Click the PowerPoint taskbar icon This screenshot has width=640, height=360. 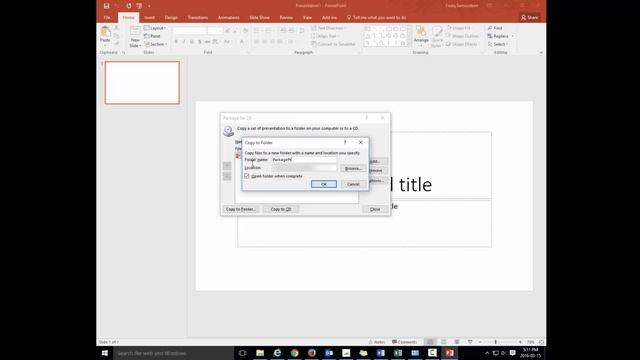(449, 353)
